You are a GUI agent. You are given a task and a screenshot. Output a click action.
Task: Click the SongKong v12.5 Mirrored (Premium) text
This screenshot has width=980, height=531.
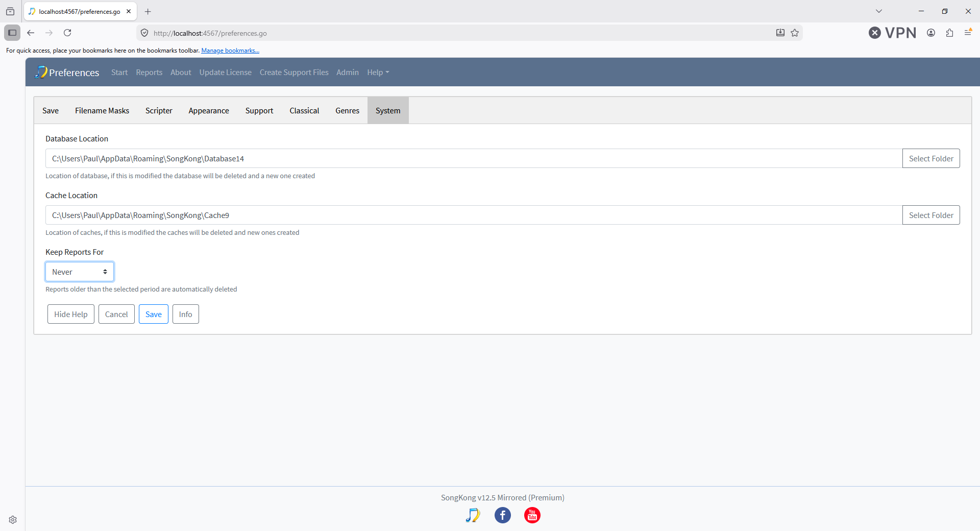503,497
